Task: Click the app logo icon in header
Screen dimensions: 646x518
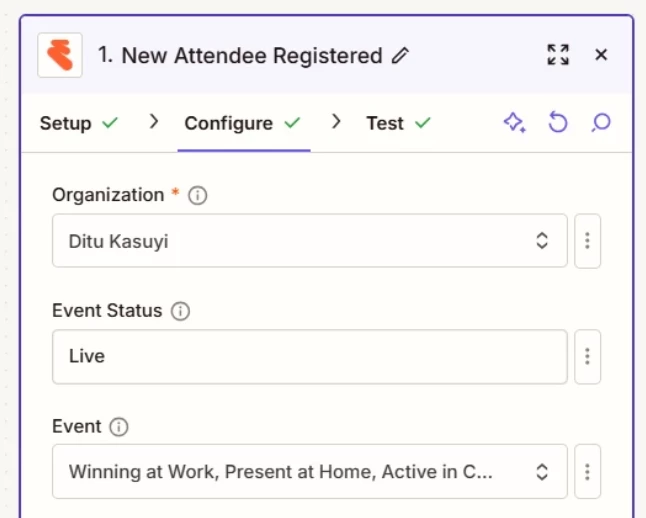Action: click(60, 55)
